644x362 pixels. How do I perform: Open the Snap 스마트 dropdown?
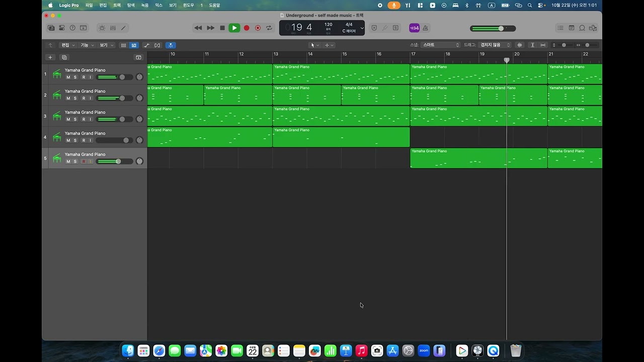(441, 45)
